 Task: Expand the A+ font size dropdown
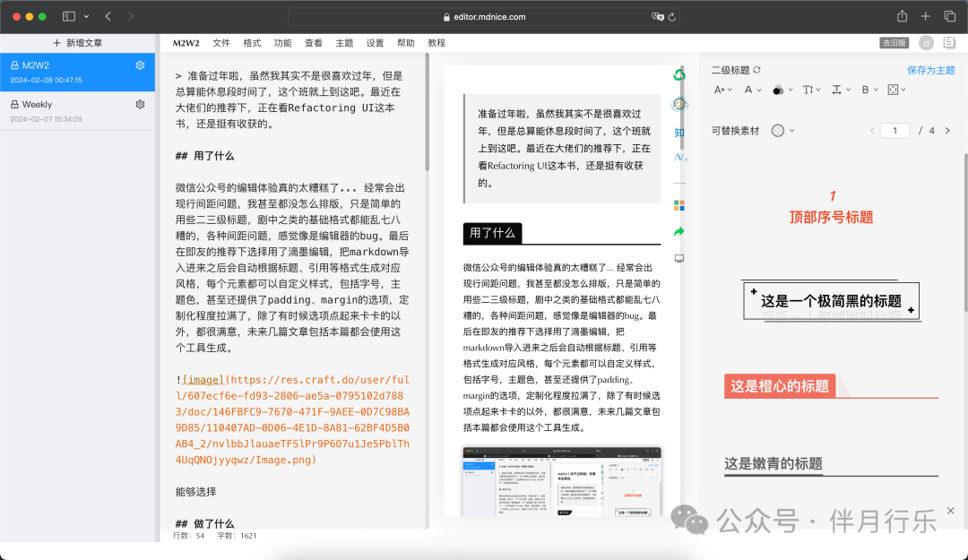(723, 90)
